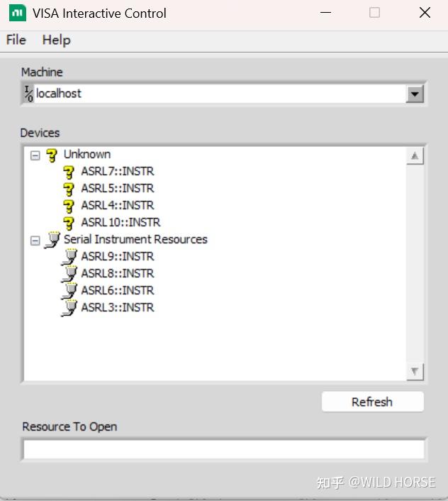Select the ASRL9::INSTR serial resource
The image size is (448, 501).
click(118, 257)
